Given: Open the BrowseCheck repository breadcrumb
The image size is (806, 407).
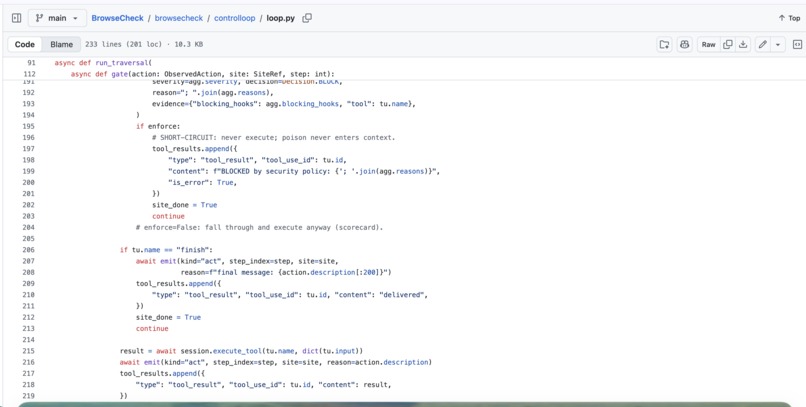Looking at the screenshot, I should (x=117, y=18).
